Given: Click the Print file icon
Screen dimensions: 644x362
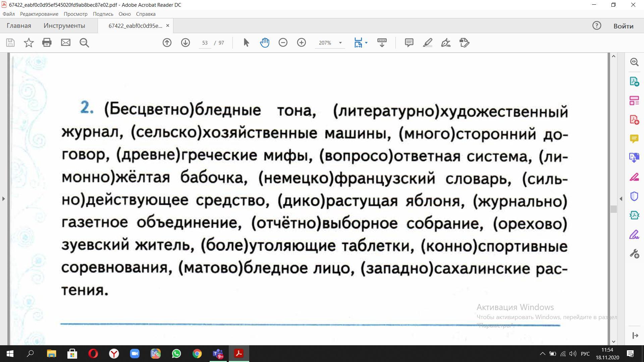Looking at the screenshot, I should coord(47,43).
